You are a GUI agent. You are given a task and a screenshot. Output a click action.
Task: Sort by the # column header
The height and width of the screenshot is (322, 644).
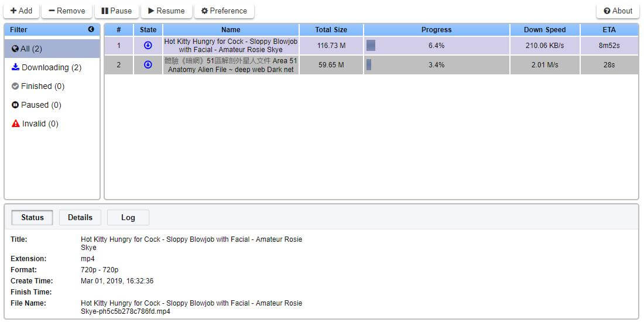[119, 30]
